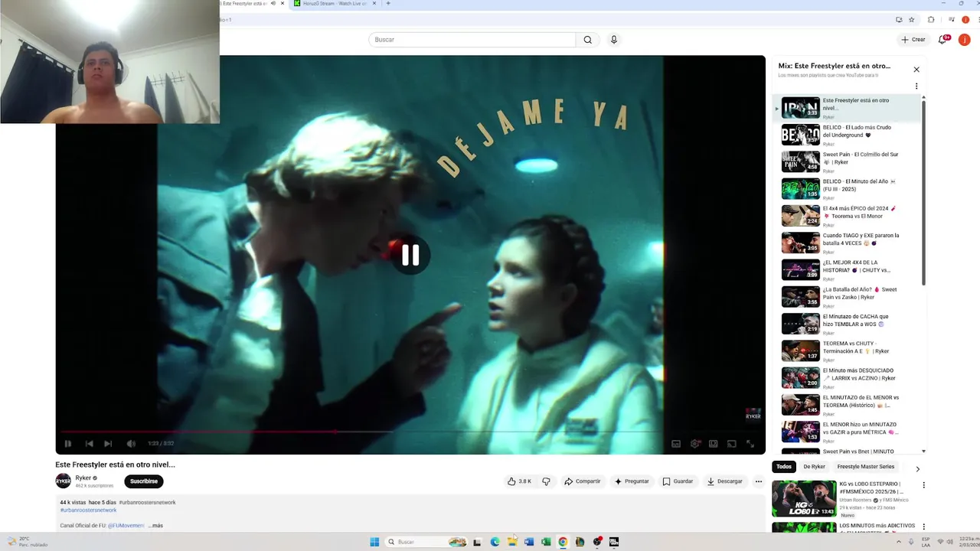Enter fullscreen mode
Screen dimensions: 980x551
pos(750,444)
